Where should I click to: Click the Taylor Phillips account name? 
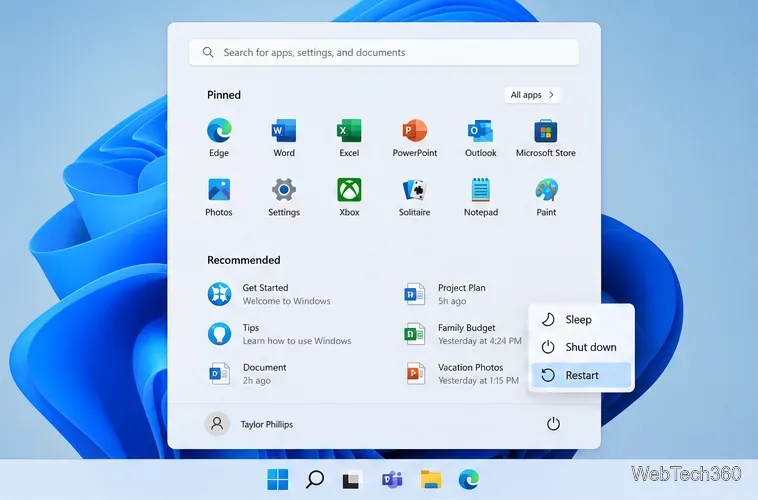(x=267, y=425)
